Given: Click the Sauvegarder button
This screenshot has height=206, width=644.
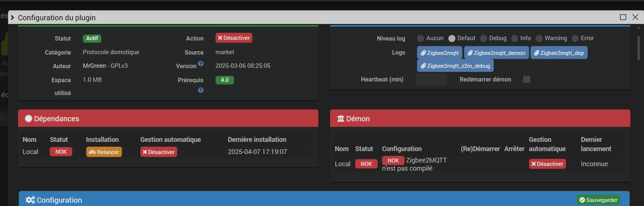Looking at the screenshot, I should pyautogui.click(x=598, y=200).
